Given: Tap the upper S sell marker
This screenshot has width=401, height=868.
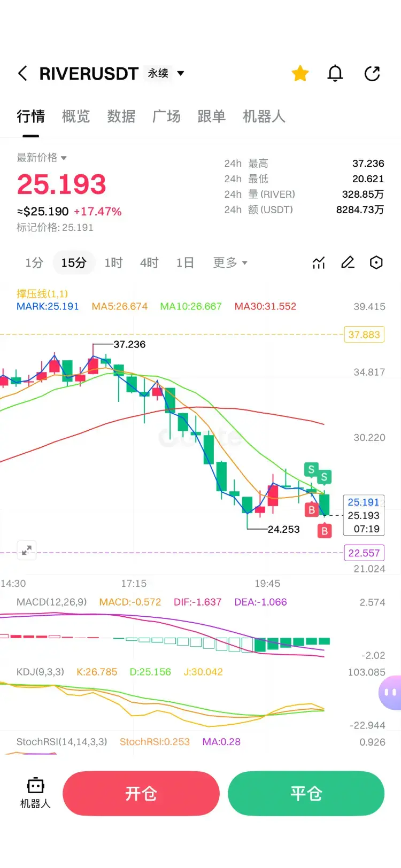Looking at the screenshot, I should (x=311, y=469).
